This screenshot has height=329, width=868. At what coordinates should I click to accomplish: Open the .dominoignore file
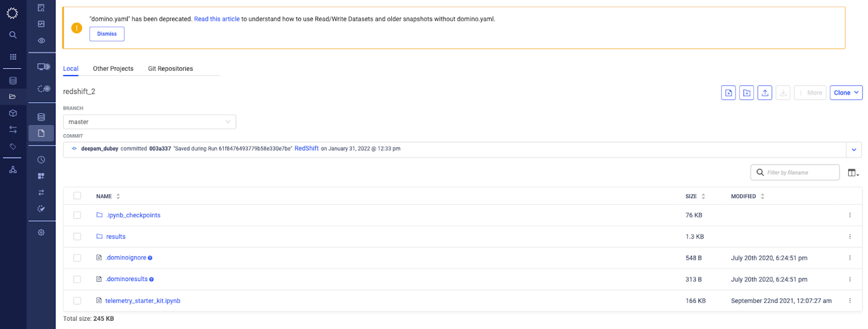point(126,258)
